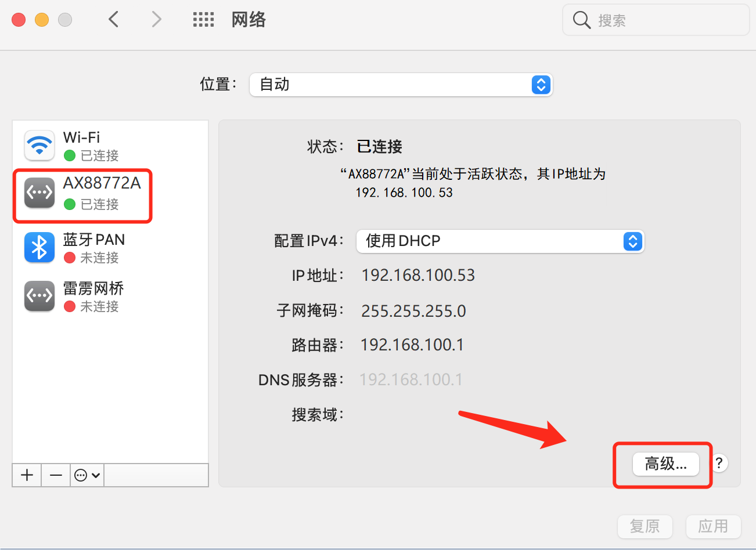This screenshot has width=756, height=550.
Task: Add a new network service with plus
Action: click(27, 475)
